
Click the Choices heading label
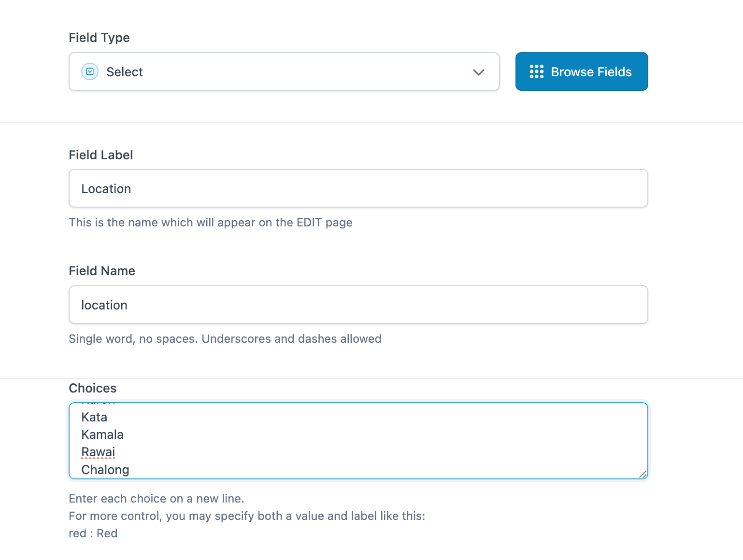click(x=93, y=388)
